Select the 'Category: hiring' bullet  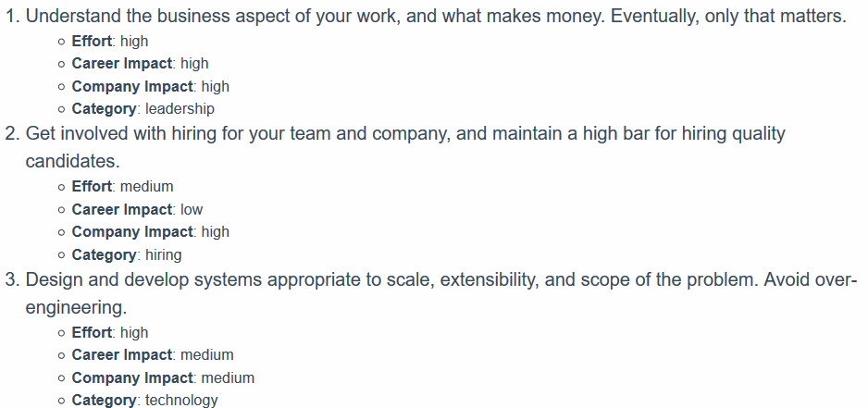(127, 255)
